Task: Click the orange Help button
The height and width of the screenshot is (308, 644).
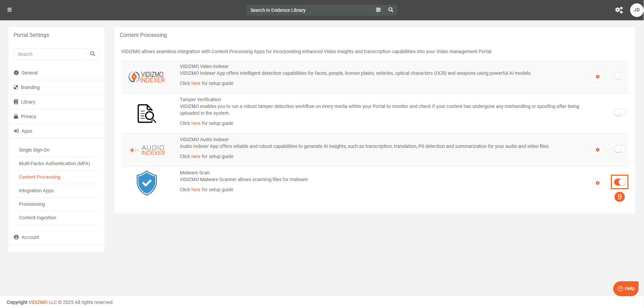Action: [x=625, y=288]
